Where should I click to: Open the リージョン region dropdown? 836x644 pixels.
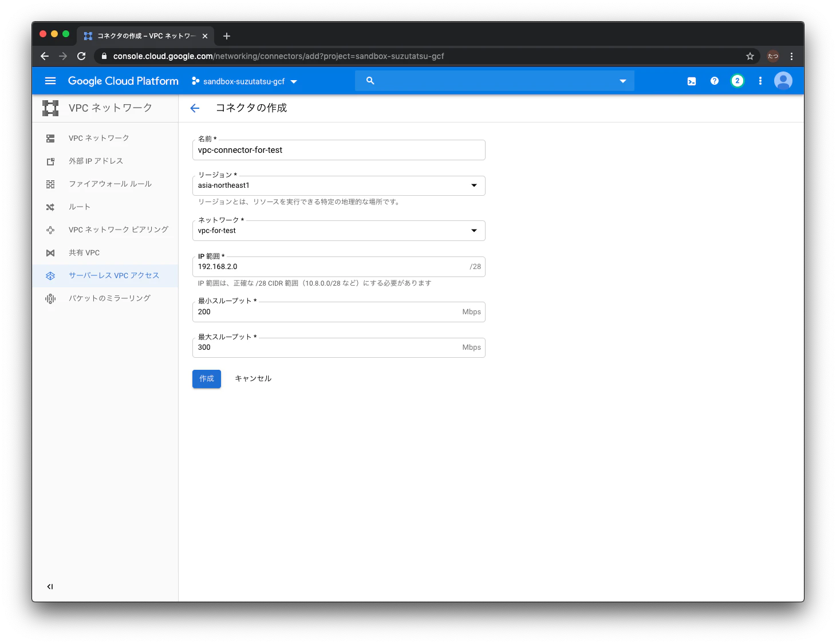339,185
